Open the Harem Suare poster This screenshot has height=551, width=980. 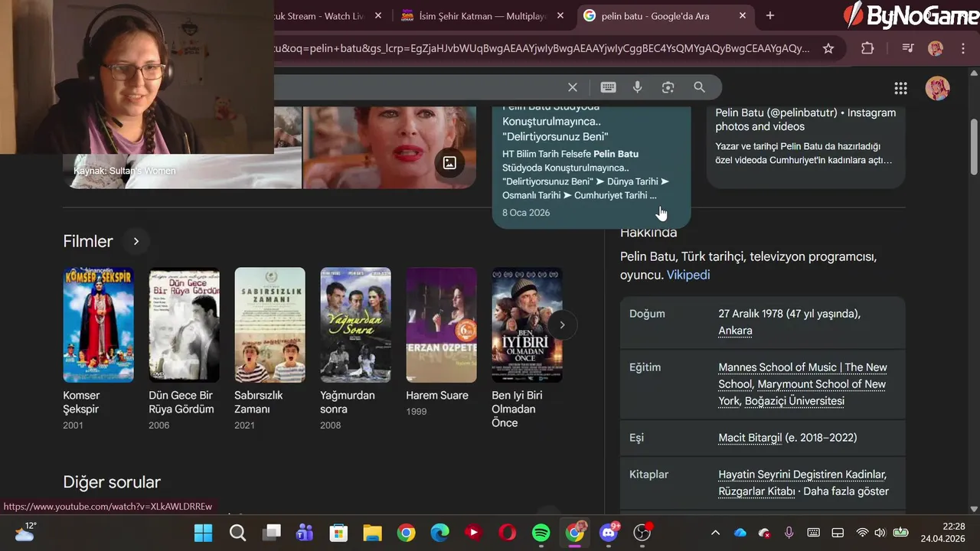441,324
